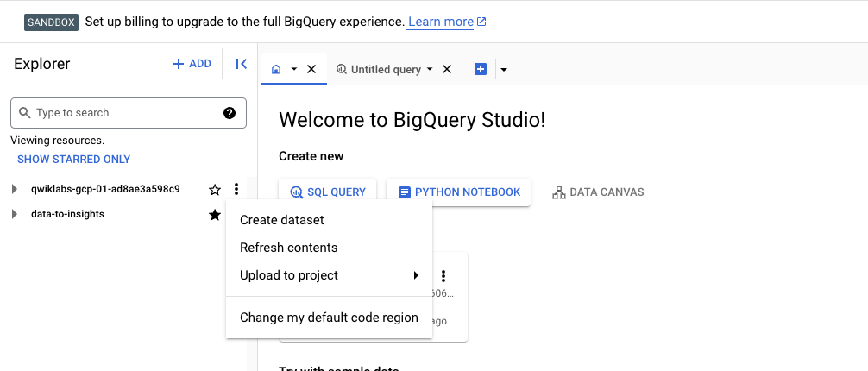This screenshot has height=371, width=868.
Task: Open dropdown arrow beside new tab button
Action: [503, 70]
